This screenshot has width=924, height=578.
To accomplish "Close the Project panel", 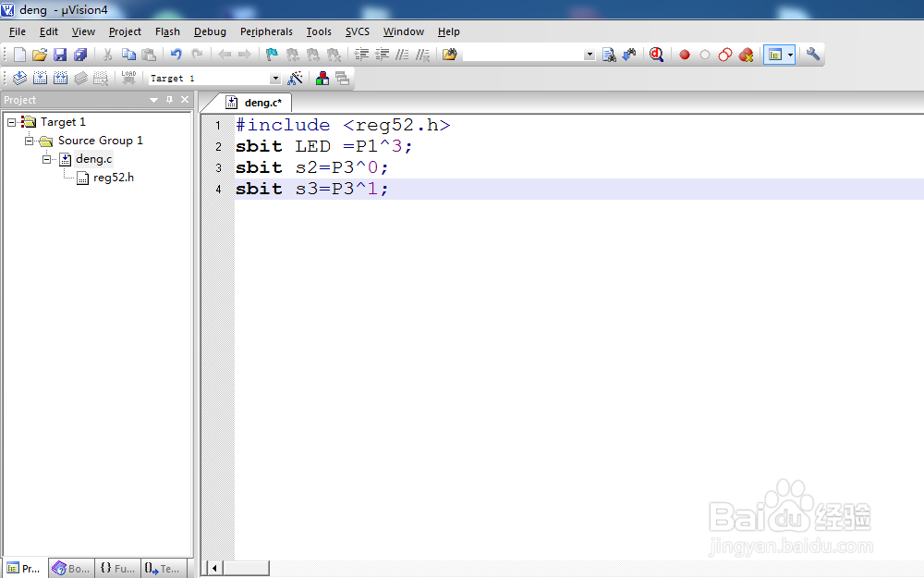I will [x=185, y=100].
